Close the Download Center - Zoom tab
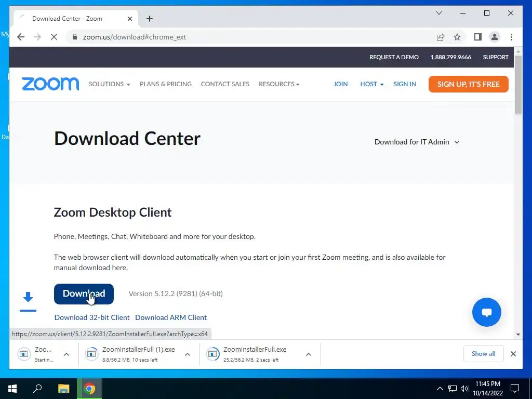The height and width of the screenshot is (399, 532). (129, 19)
